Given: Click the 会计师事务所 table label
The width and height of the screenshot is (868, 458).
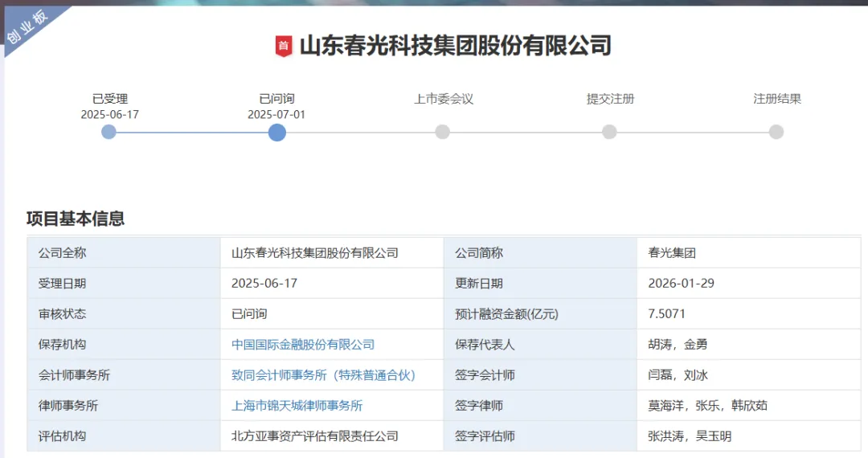Looking at the screenshot, I should 74,375.
